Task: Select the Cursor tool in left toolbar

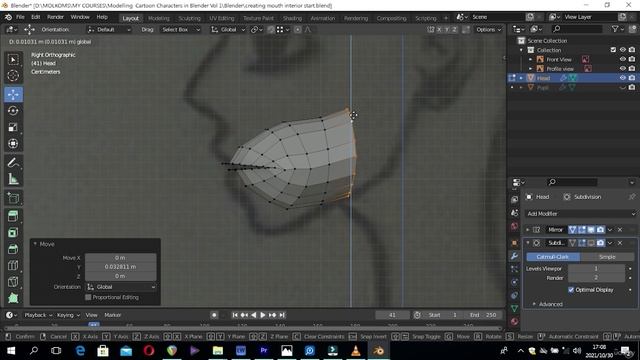Action: (13, 76)
